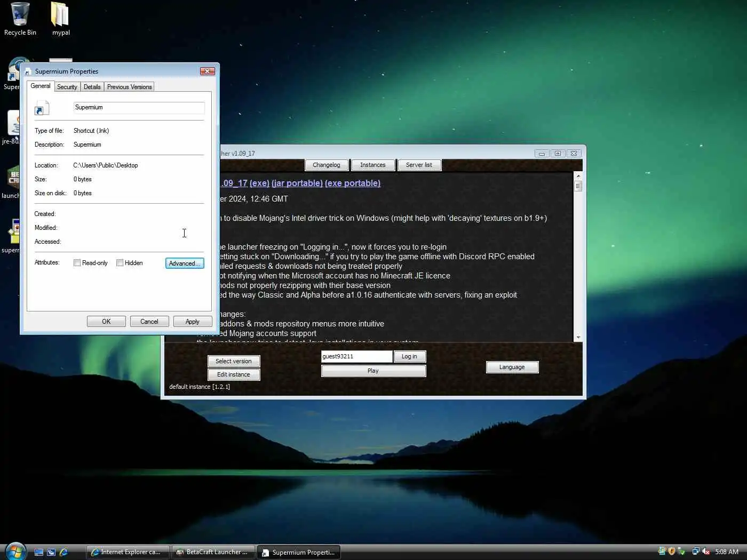Open the mypal folder on desktop
Viewport: 747px width, 560px height.
[x=60, y=19]
